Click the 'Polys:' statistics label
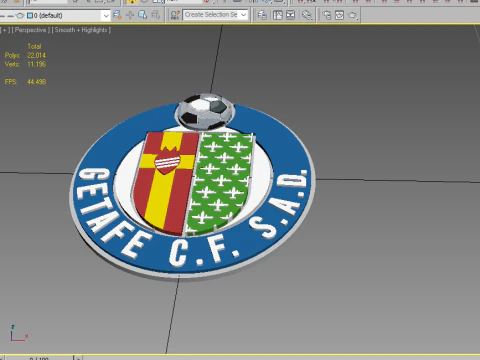 [12, 55]
